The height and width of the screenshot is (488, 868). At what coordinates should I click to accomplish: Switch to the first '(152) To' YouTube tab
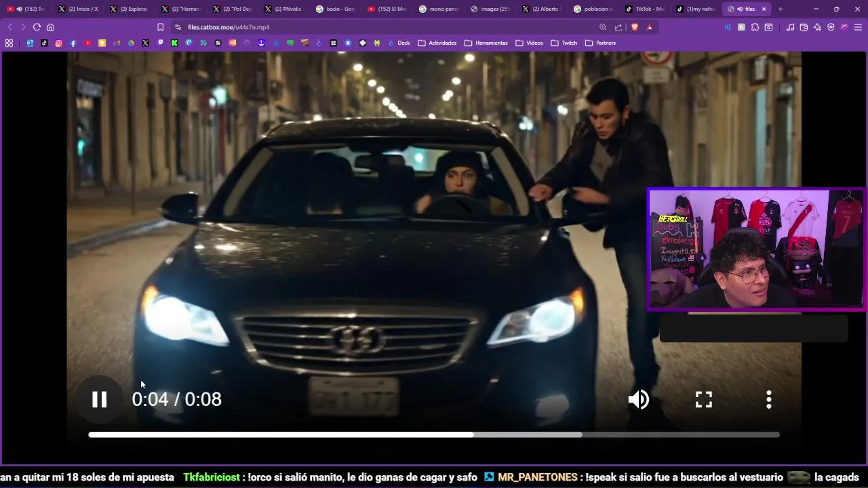click(26, 9)
